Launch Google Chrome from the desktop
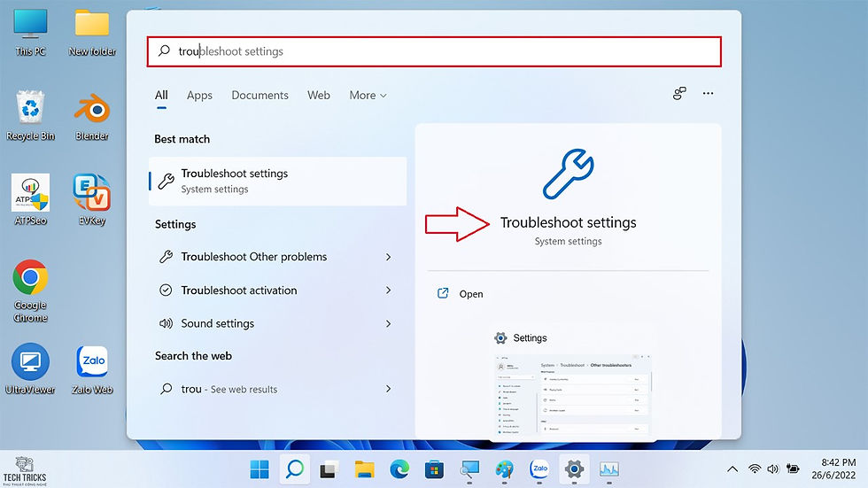The width and height of the screenshot is (868, 488). pos(30,291)
